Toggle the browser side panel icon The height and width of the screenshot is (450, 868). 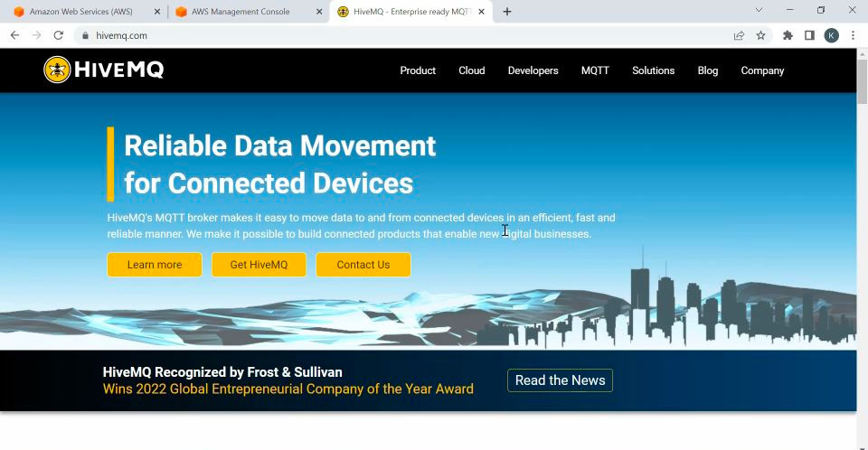click(809, 35)
